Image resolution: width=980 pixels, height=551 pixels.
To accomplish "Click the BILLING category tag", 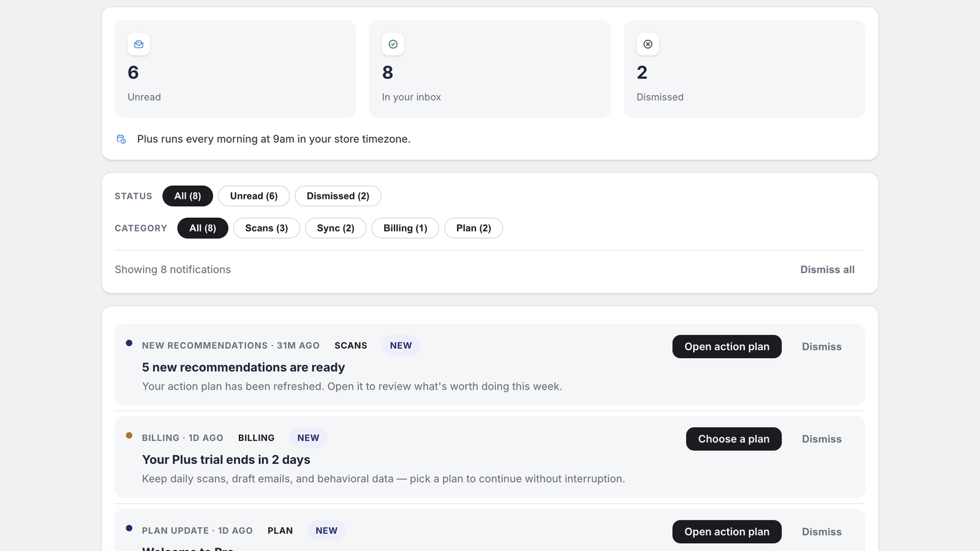I will (x=256, y=438).
